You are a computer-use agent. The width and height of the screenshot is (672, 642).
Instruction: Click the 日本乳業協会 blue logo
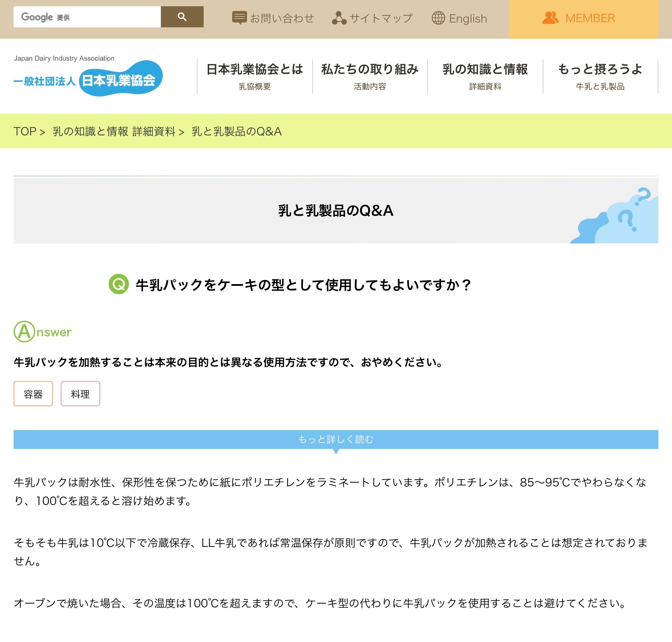(x=120, y=79)
